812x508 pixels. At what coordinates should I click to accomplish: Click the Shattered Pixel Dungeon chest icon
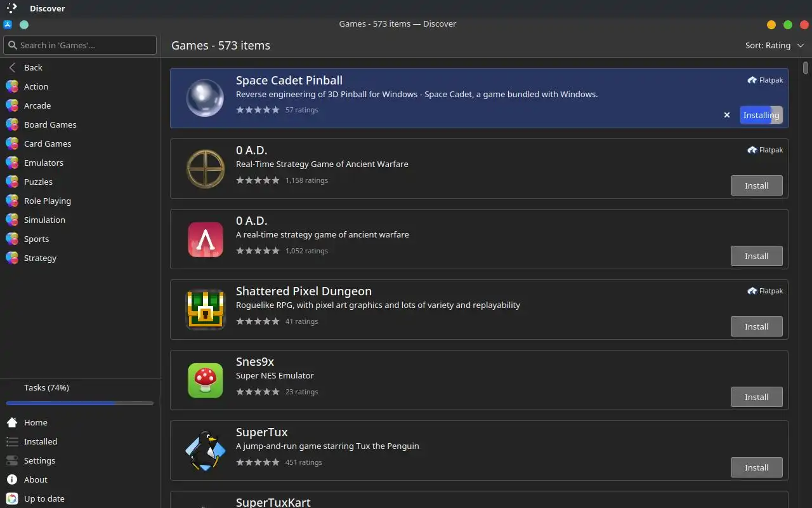(x=205, y=309)
